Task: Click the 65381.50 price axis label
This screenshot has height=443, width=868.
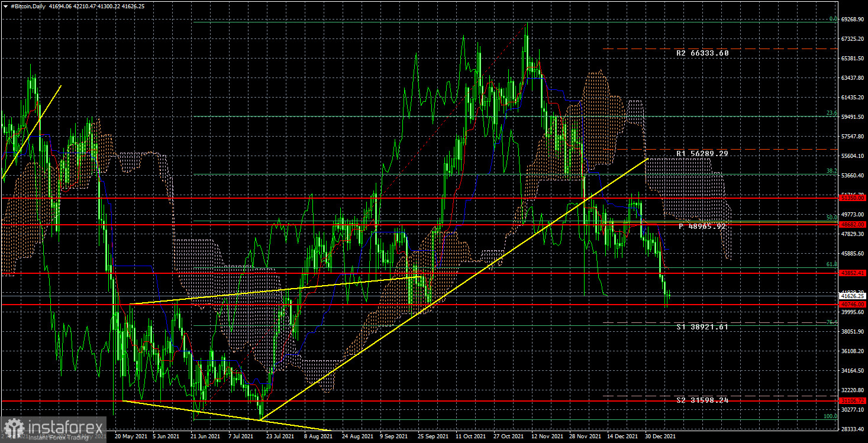Action: point(853,59)
